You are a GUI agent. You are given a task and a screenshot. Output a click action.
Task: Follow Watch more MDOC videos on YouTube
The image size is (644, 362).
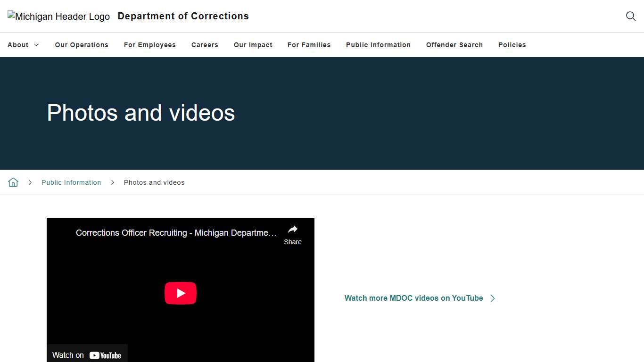coord(413,298)
